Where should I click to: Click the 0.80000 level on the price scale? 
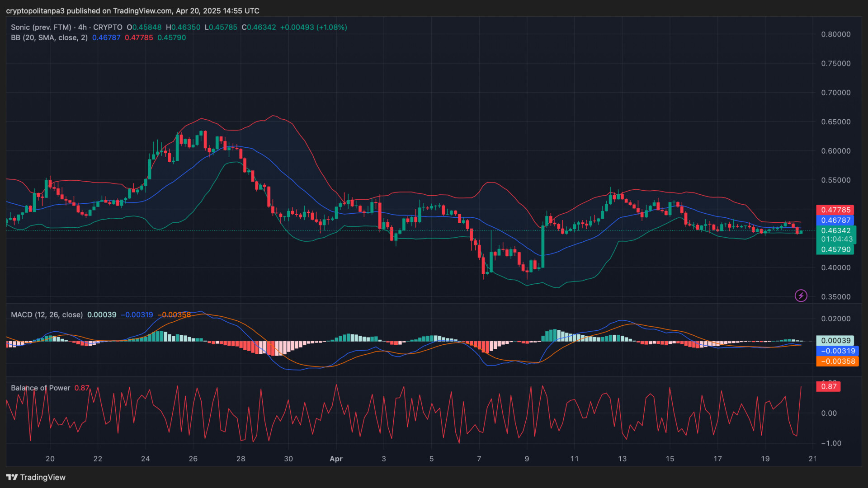tap(835, 34)
